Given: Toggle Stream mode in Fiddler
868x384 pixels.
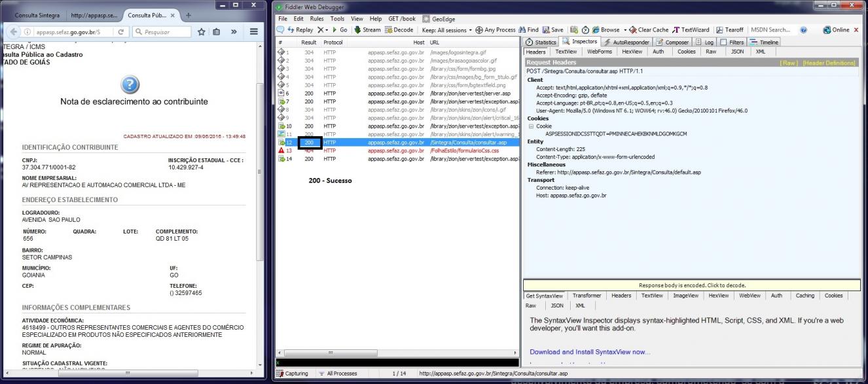Looking at the screenshot, I should 367,29.
